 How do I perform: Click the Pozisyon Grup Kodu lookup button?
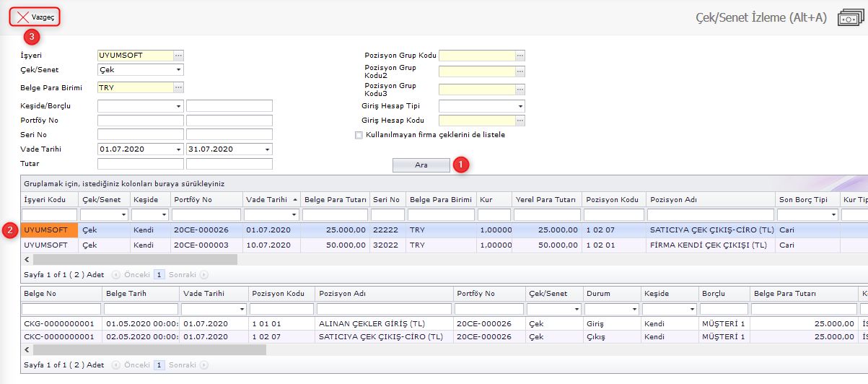[x=520, y=55]
